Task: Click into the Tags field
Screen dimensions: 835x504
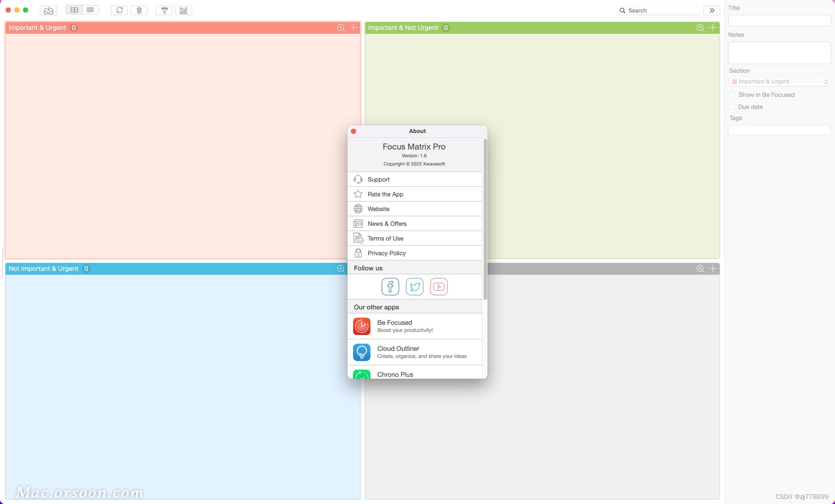Action: tap(780, 130)
